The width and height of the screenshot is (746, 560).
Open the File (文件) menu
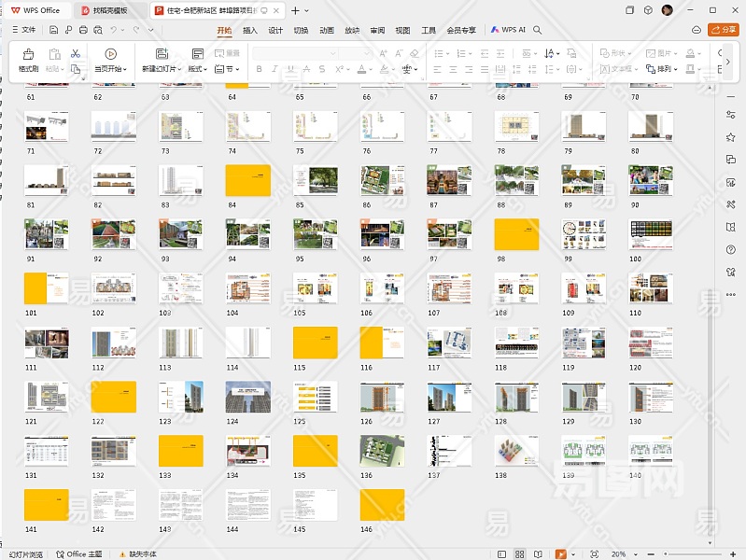pos(23,30)
